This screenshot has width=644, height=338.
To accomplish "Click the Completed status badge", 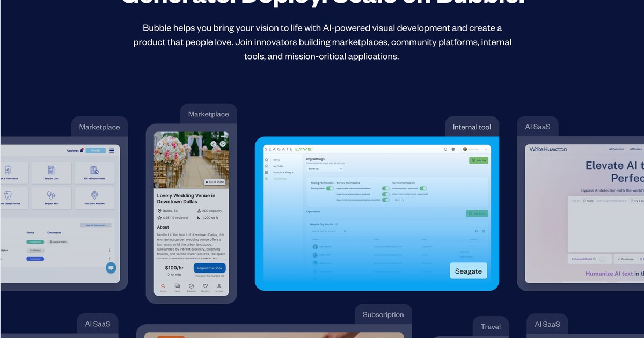I will click(x=35, y=242).
